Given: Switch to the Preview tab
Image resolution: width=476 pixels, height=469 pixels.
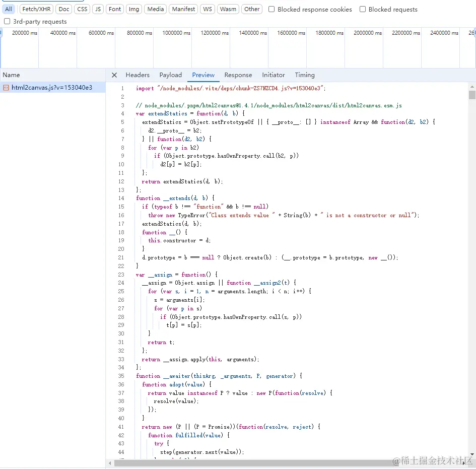Looking at the screenshot, I should [203, 75].
